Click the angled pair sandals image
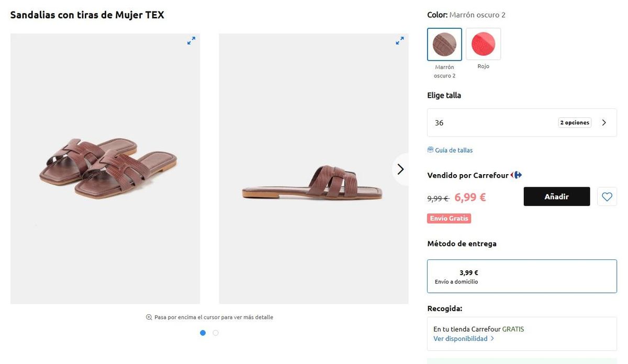This screenshot has height=364, width=628. click(x=105, y=169)
